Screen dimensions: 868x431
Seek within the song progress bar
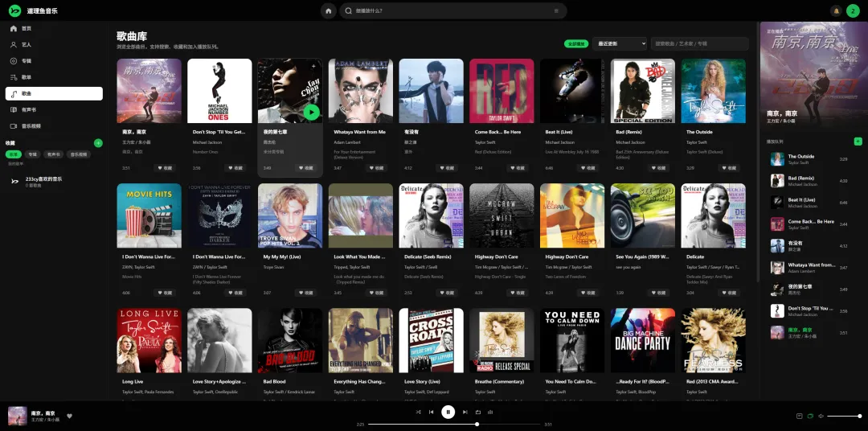click(x=454, y=425)
